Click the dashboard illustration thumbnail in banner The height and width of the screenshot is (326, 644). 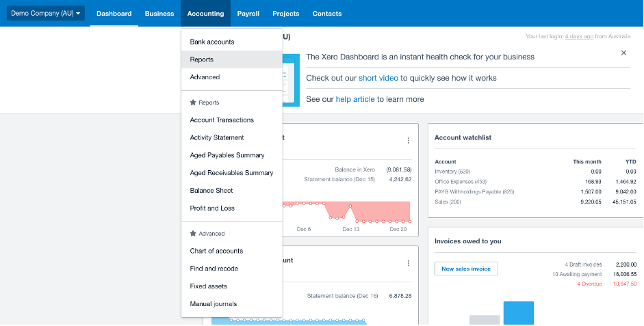coord(291,80)
